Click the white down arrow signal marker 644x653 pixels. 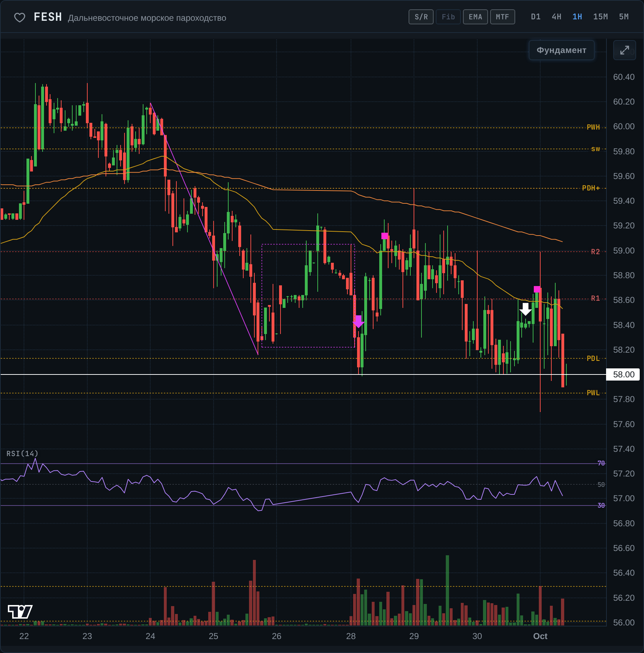point(525,309)
